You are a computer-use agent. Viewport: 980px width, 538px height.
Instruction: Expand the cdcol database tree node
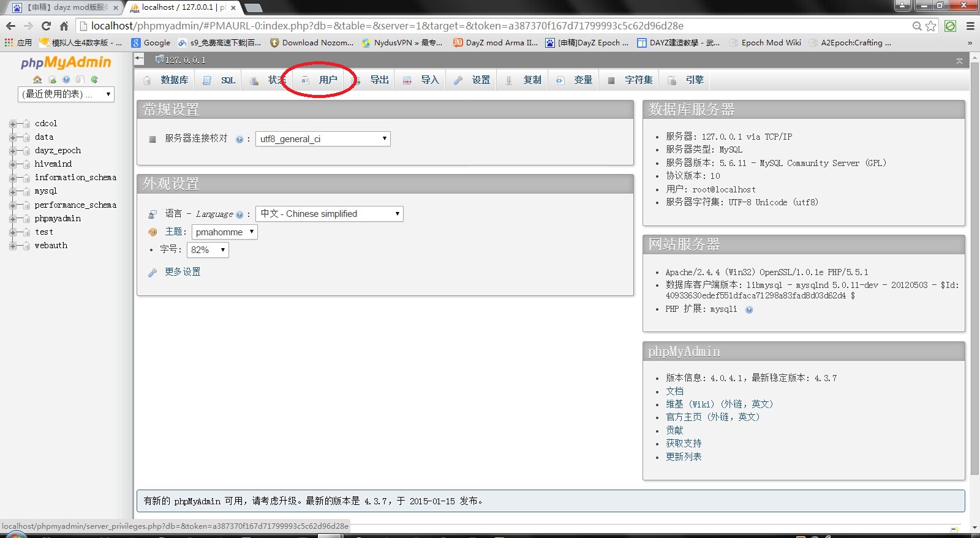point(13,124)
